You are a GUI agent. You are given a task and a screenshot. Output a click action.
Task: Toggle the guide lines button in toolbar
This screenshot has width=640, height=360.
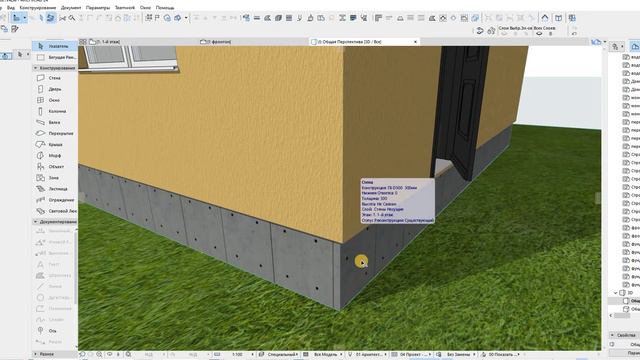click(16, 18)
